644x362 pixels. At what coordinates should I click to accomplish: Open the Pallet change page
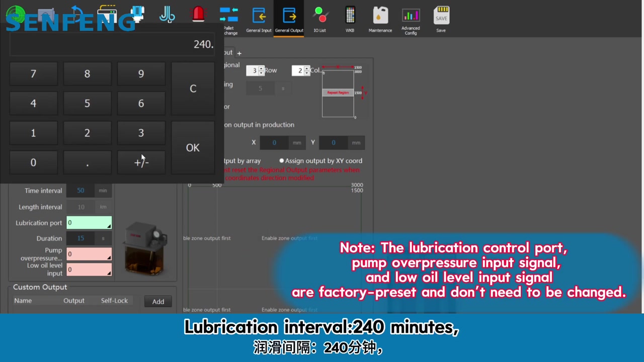229,19
